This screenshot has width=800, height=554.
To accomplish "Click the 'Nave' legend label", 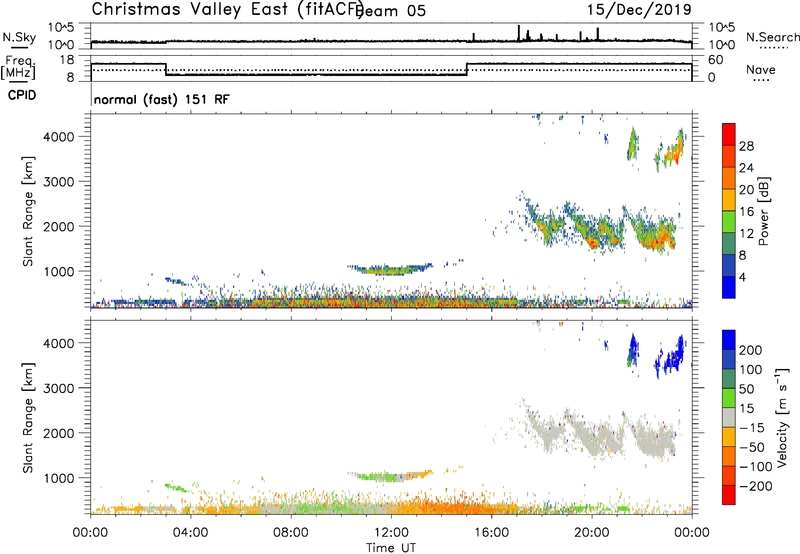I will click(761, 70).
